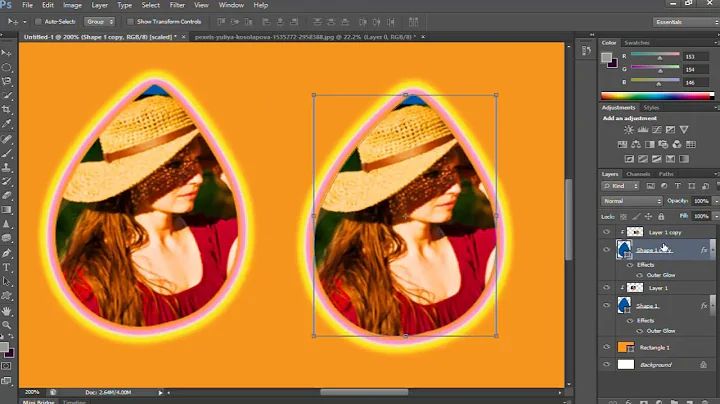Viewport: 720px width, 404px height.
Task: Select the History Brush tool
Action: 6,181
